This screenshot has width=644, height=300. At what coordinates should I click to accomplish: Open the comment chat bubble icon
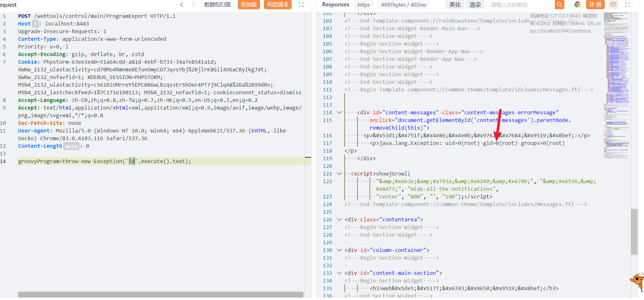(613, 4)
